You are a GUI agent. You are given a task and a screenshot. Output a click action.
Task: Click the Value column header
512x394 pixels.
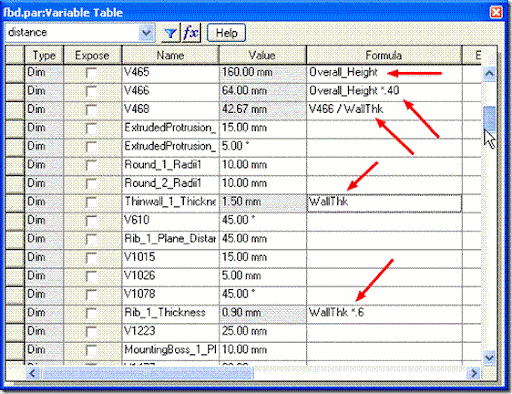coord(262,55)
